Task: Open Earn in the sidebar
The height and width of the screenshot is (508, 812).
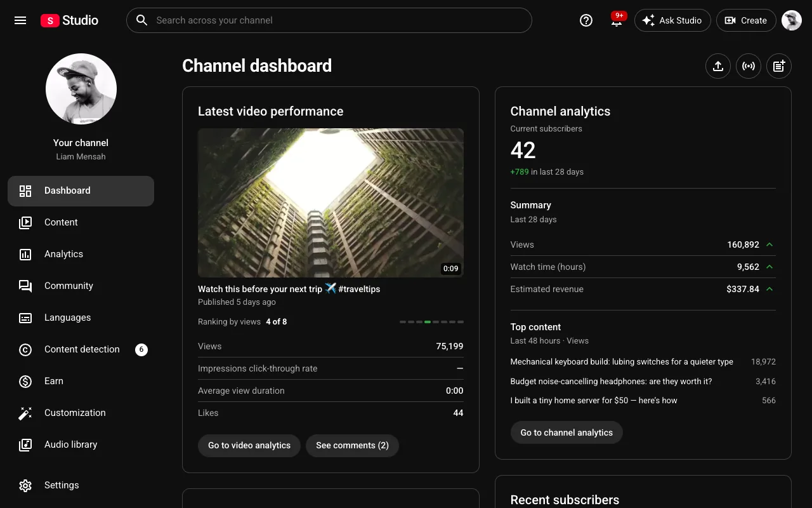Action: point(81,381)
